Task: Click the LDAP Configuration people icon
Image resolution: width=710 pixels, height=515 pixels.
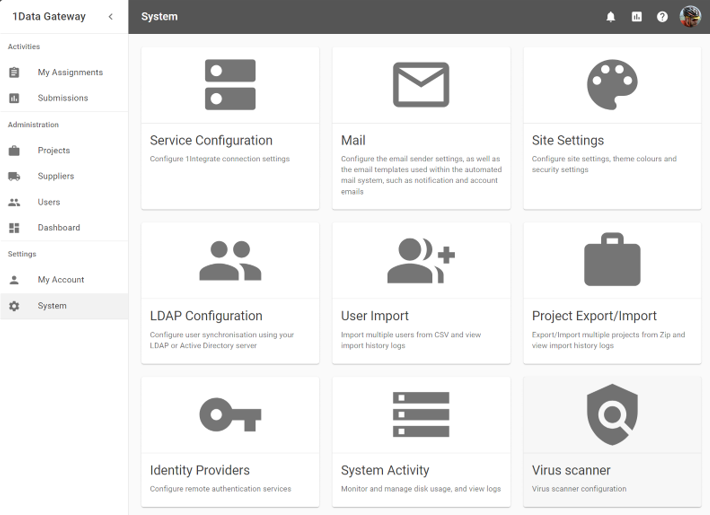Action: pyautogui.click(x=230, y=260)
